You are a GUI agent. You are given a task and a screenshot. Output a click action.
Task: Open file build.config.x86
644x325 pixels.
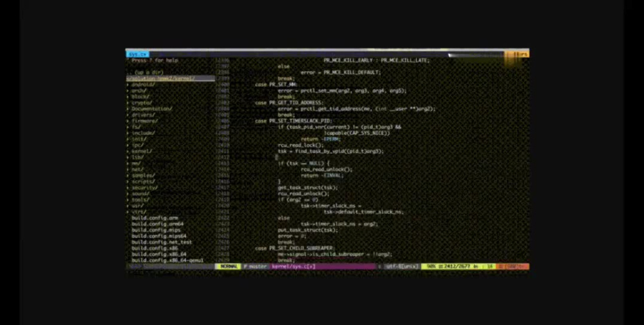point(155,248)
